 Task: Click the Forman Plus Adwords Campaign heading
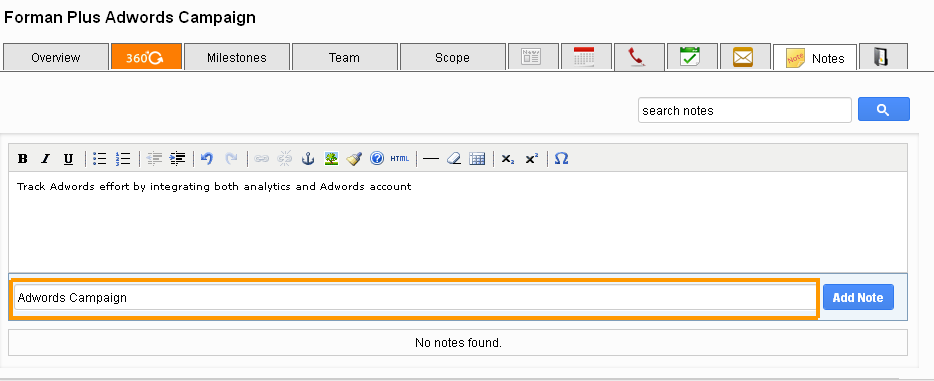tap(130, 17)
